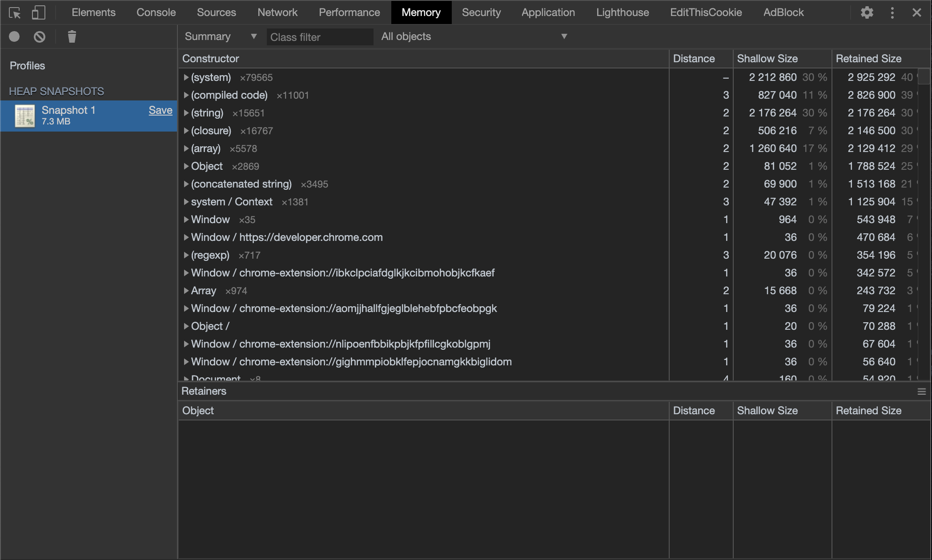Select the Memory tab
The width and height of the screenshot is (932, 560).
(421, 12)
